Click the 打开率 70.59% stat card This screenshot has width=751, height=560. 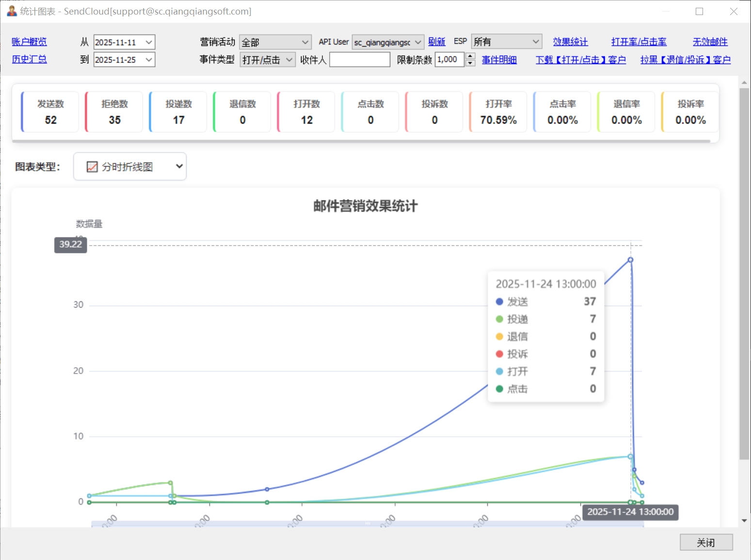coord(498,112)
